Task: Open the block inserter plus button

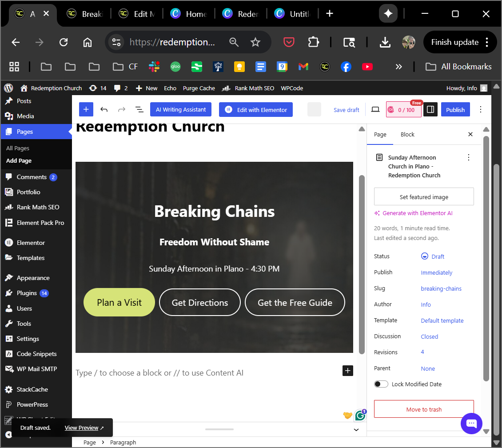Action: tap(86, 109)
